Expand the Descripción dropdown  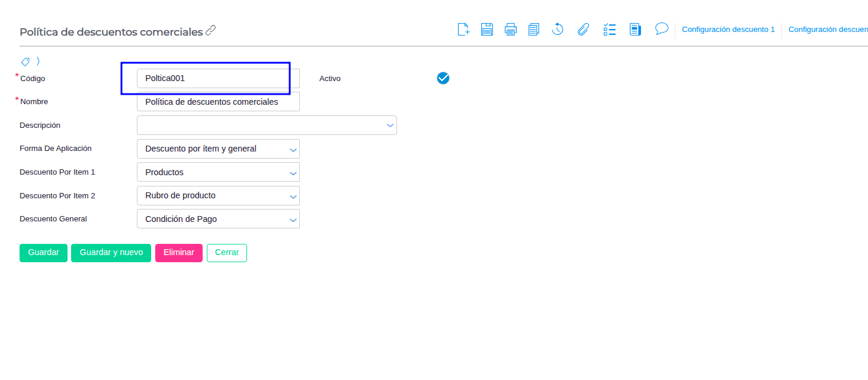(x=390, y=125)
